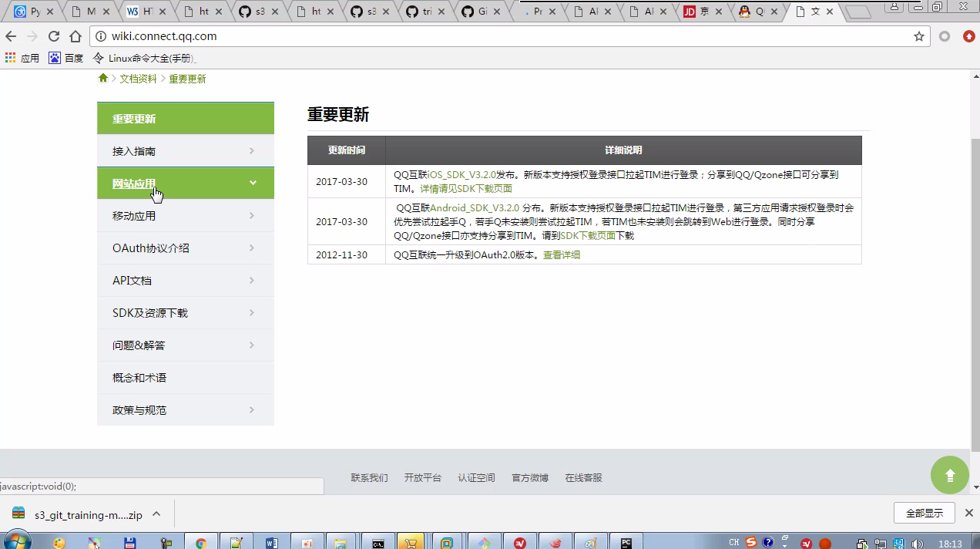The image size is (980, 549).
Task: Open downloaded s3_git_training zip file
Action: click(x=77, y=514)
